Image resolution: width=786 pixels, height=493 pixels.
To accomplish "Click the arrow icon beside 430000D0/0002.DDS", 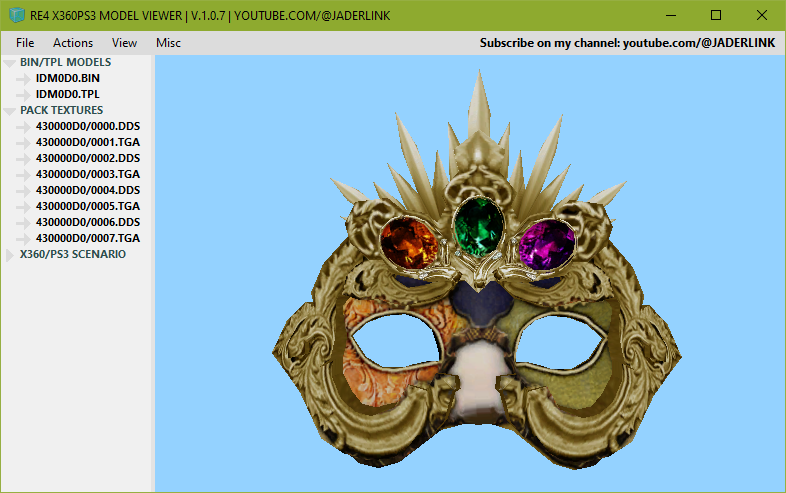I will click(24, 159).
